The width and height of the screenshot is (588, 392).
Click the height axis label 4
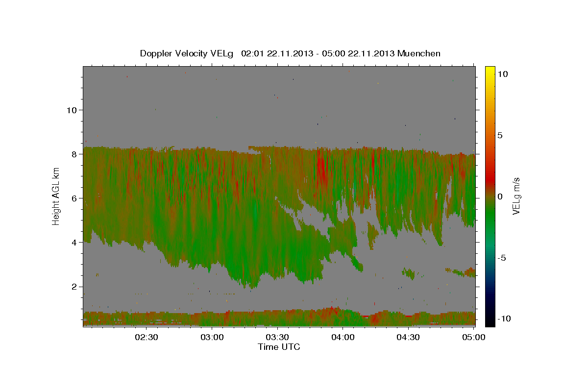tap(74, 242)
